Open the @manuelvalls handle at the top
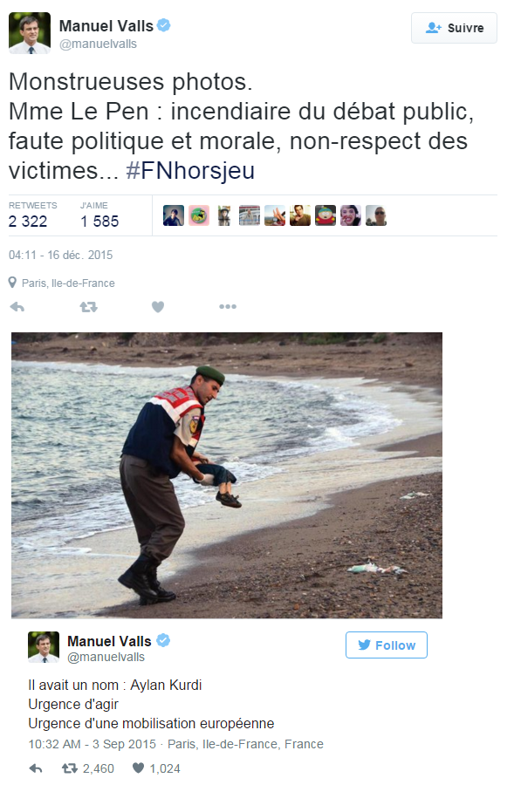514x812 pixels. click(98, 44)
